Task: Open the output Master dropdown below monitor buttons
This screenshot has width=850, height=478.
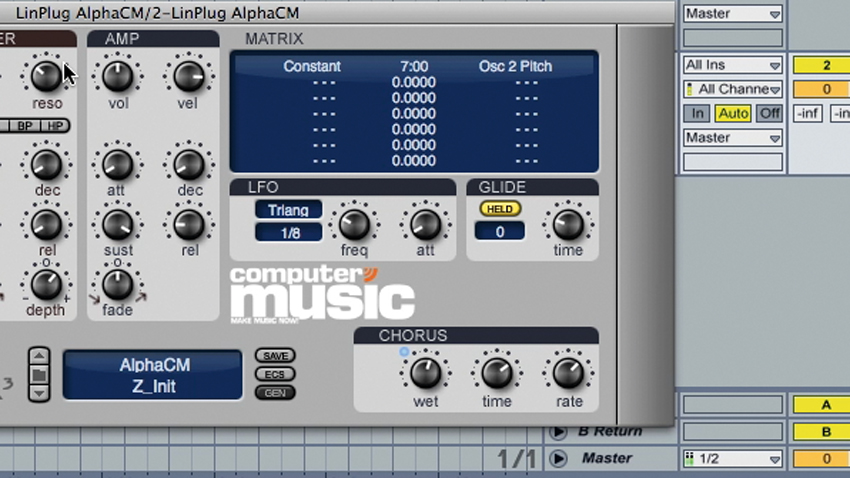Action: [x=733, y=138]
